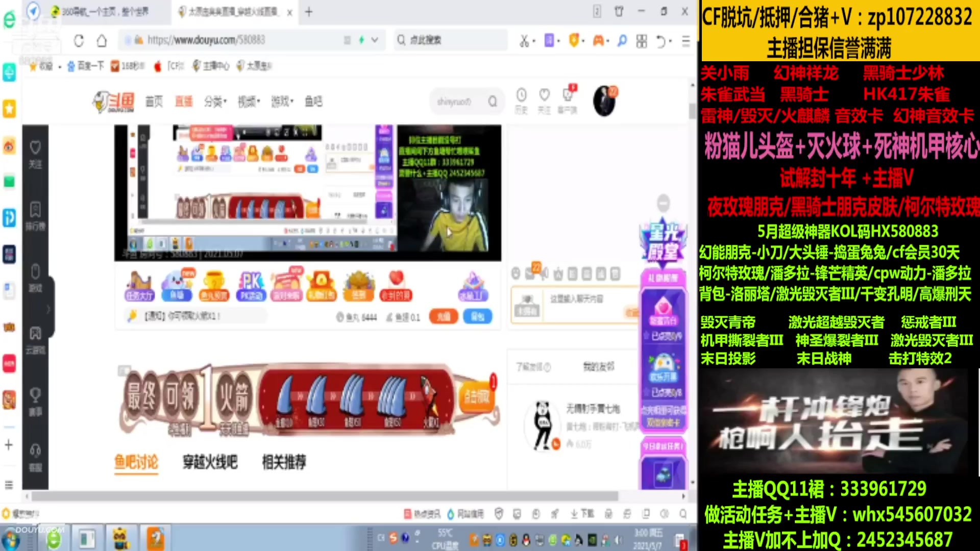The image size is (980, 551).
Task: Open the purple extension icon in the toolbar
Action: tap(549, 40)
